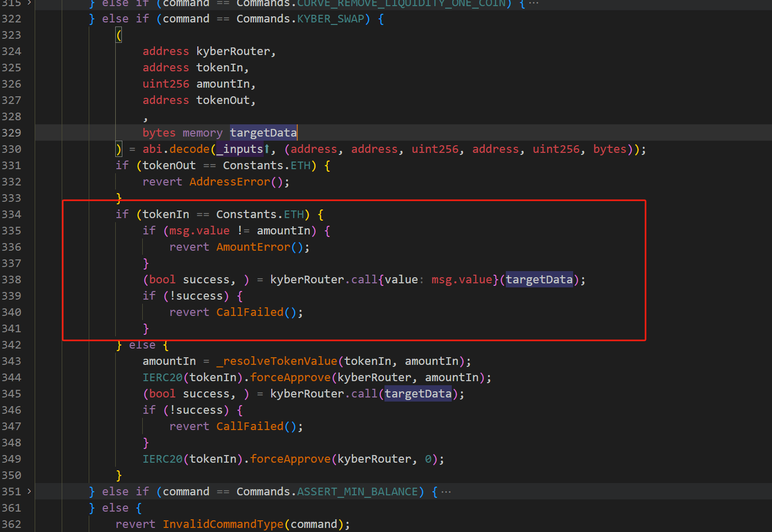Click !success condition on line 339
This screenshot has height=532, width=772.
point(196,296)
